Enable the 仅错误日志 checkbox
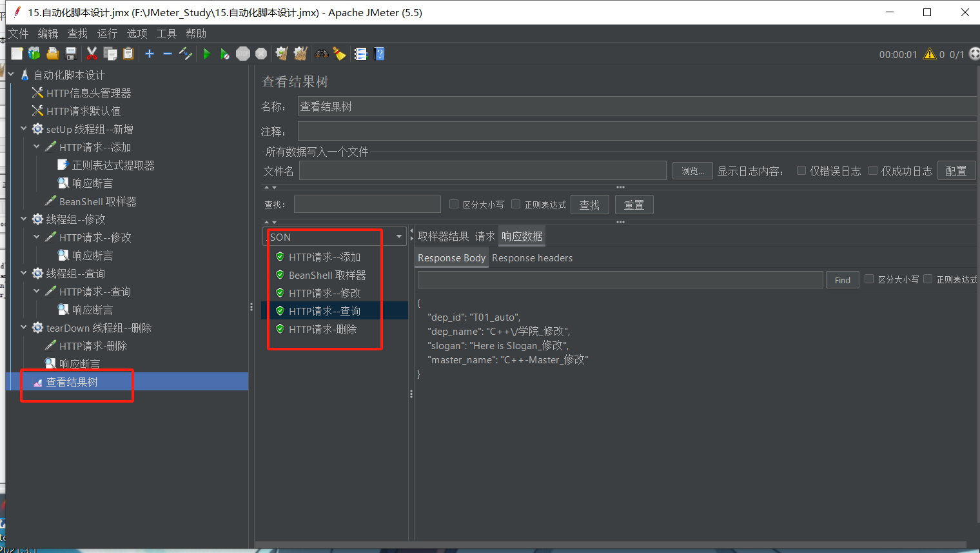The height and width of the screenshot is (553, 980). 801,170
